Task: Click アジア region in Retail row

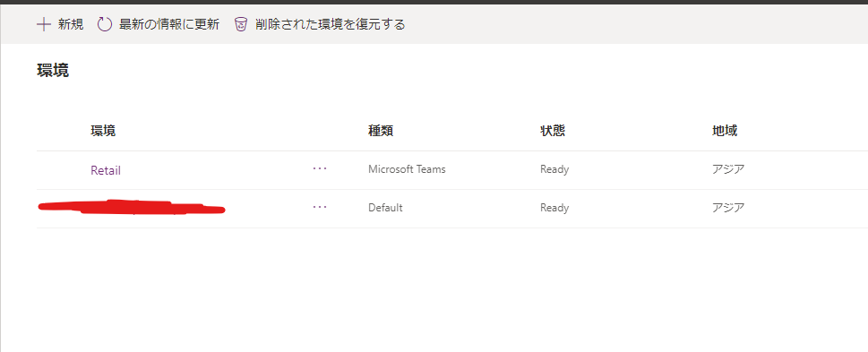Action: click(x=728, y=169)
